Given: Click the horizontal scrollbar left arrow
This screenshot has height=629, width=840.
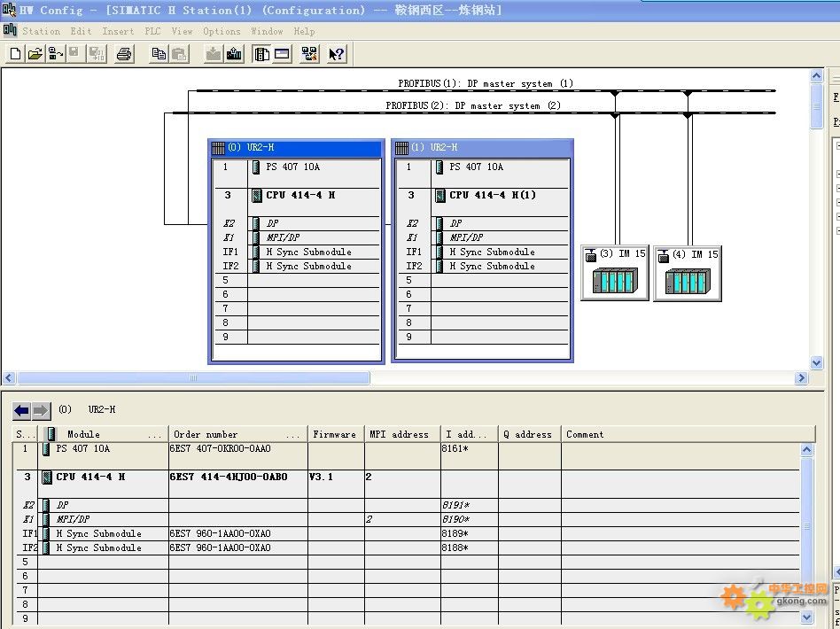Looking at the screenshot, I should (9, 378).
